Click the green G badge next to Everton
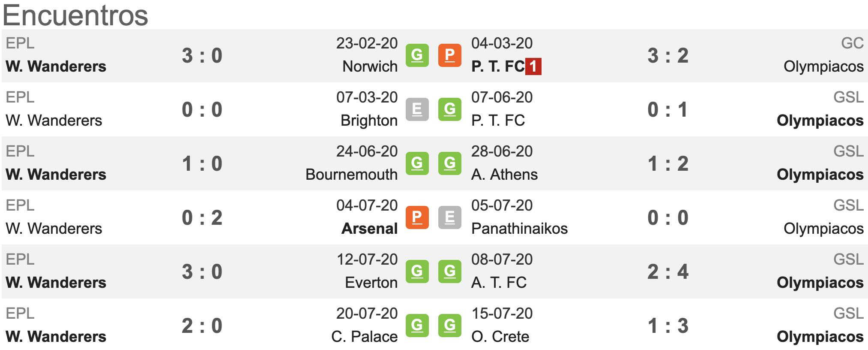The image size is (868, 350). click(x=417, y=272)
